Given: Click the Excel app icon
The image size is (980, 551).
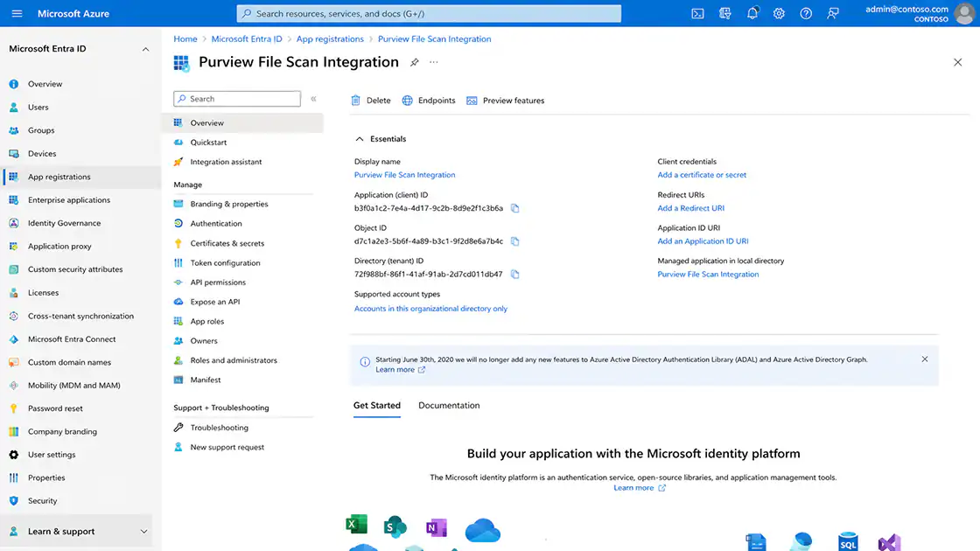Looking at the screenshot, I should (x=356, y=524).
